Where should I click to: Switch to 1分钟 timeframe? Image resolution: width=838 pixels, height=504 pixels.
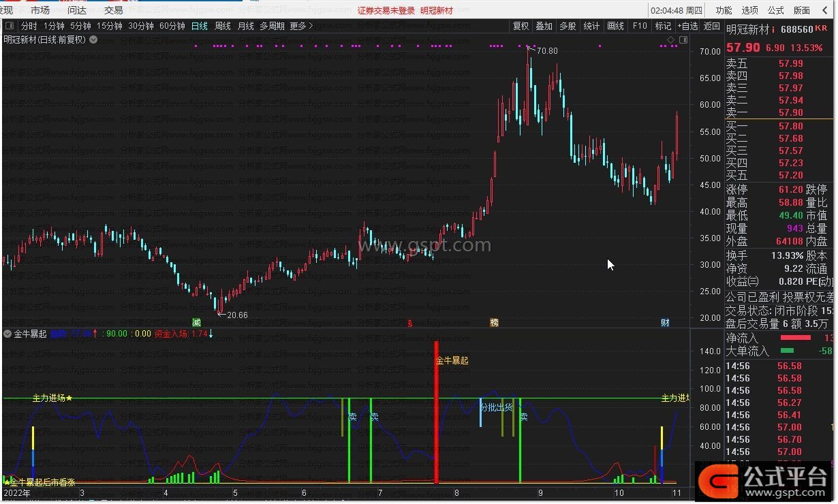click(54, 26)
